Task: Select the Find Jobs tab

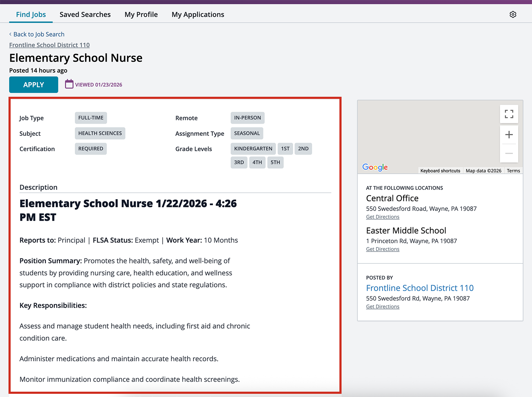Action: pyautogui.click(x=31, y=14)
